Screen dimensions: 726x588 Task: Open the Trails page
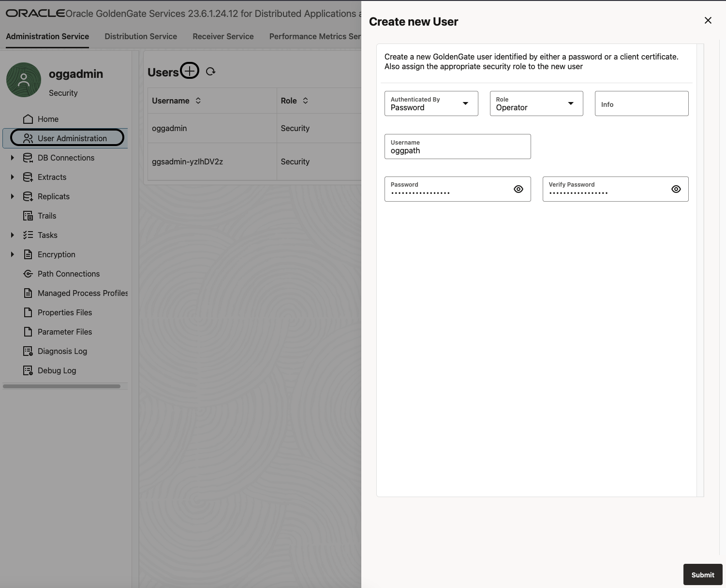(46, 216)
